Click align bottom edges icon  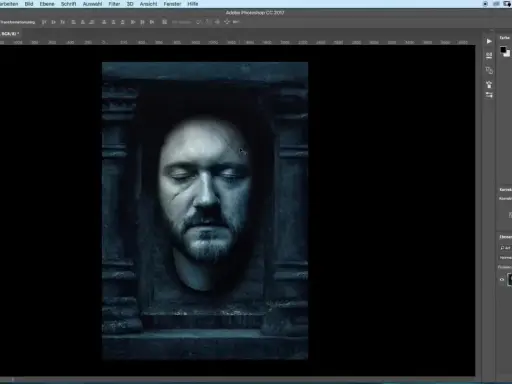(x=63, y=22)
